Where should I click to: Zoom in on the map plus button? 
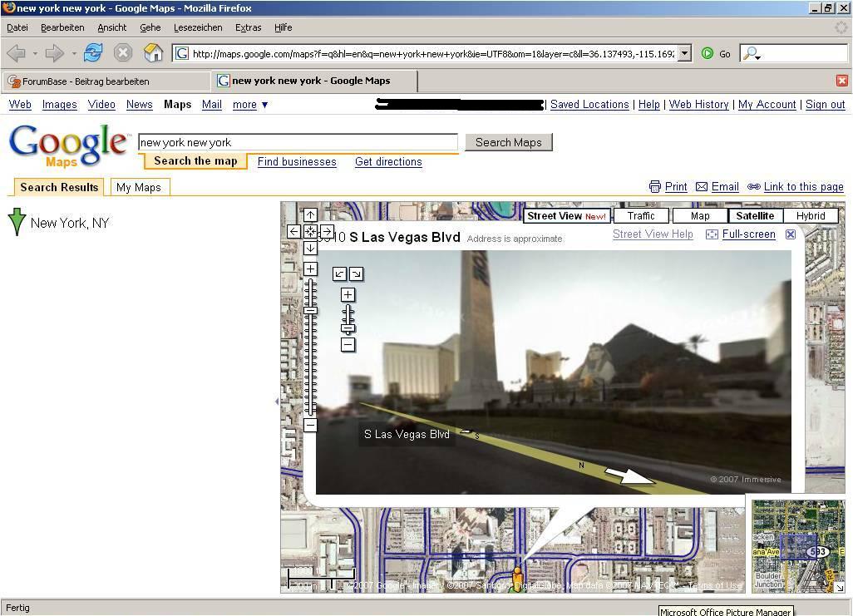pos(310,269)
